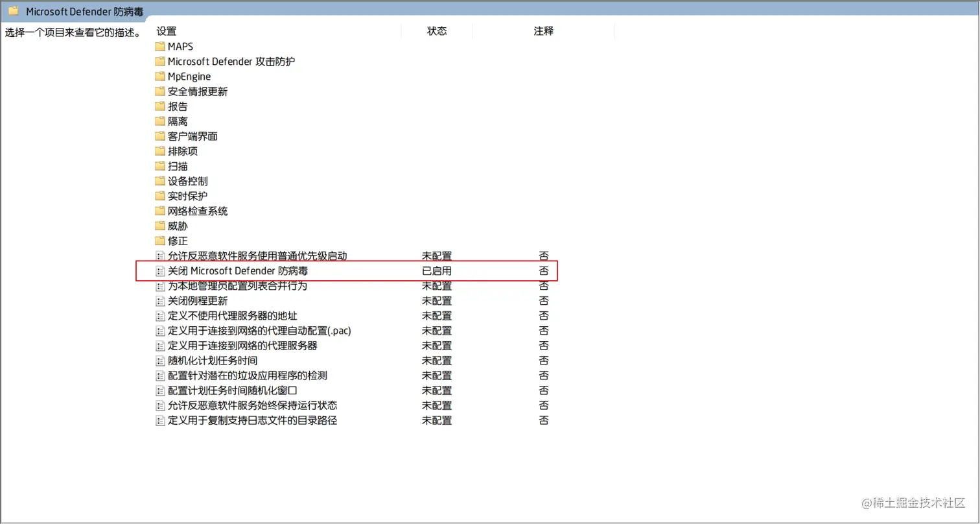Click policy icon beside 关闭例程更新
The image size is (980, 524).
click(160, 301)
